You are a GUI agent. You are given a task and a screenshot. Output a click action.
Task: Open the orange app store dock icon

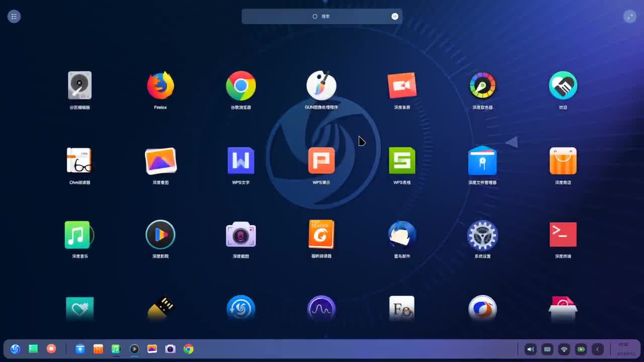pyautogui.click(x=98, y=348)
